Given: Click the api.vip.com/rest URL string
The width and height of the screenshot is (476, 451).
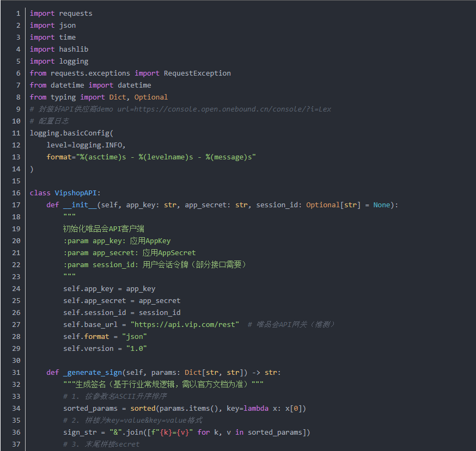Looking at the screenshot, I should pos(185,324).
